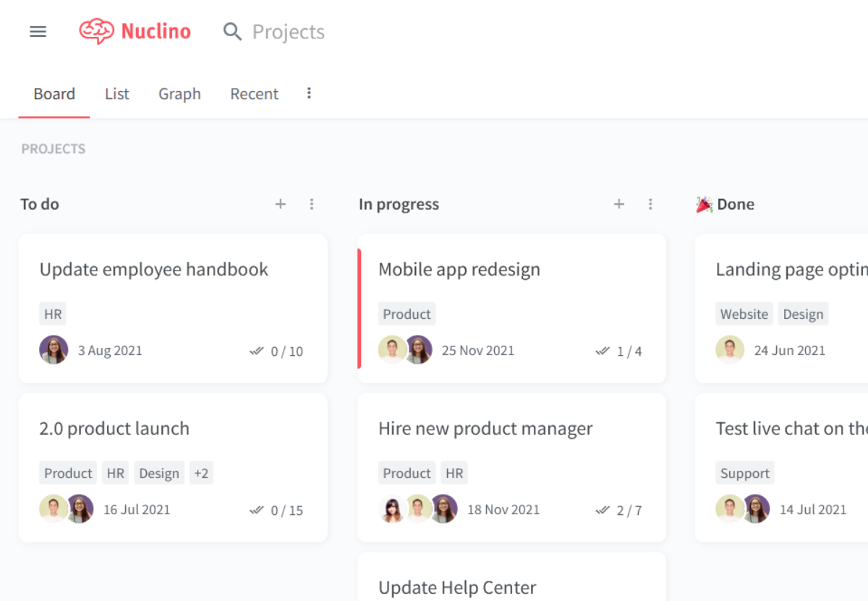Click the Support tag on live chat card

(x=745, y=473)
